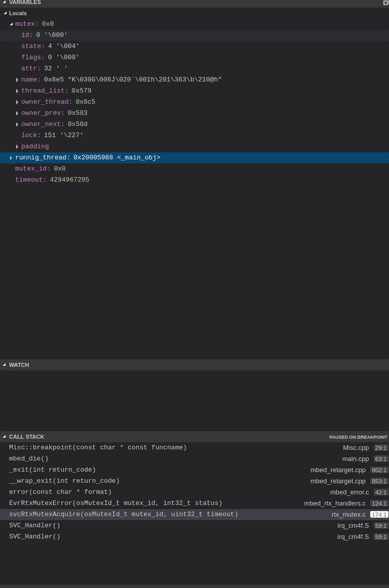This screenshot has width=389, height=588.
Task: Select the state: 4 '\004' variable
Action: coord(194,47)
